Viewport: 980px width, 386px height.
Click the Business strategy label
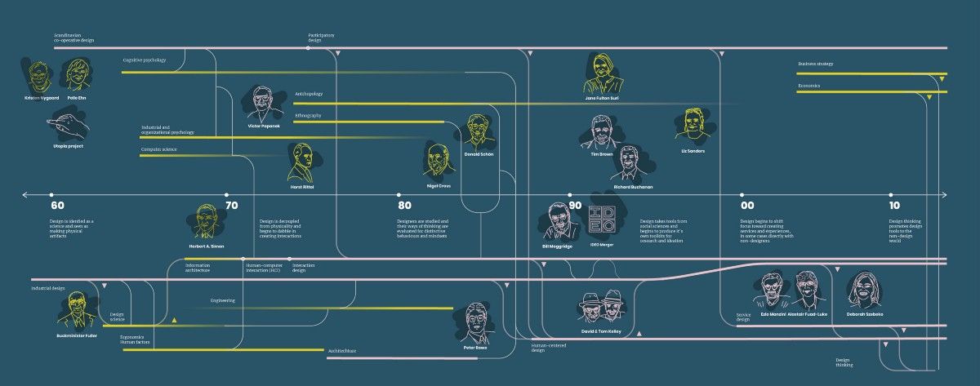pos(815,63)
